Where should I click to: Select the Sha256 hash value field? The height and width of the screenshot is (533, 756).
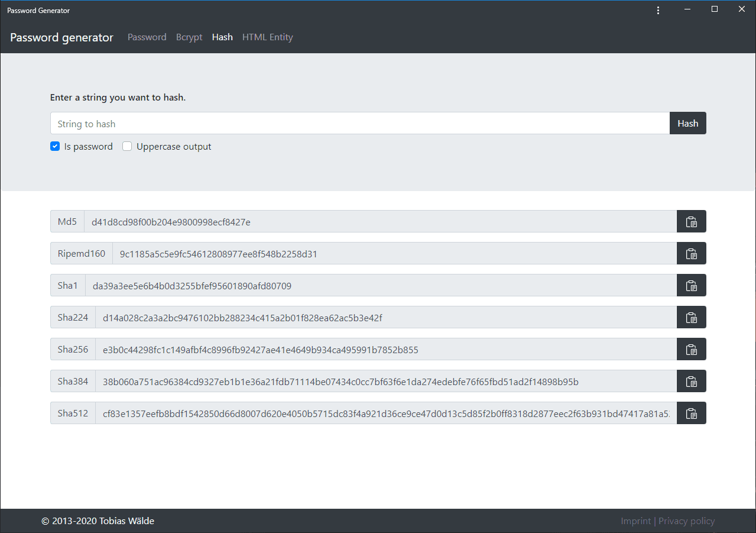coord(386,350)
